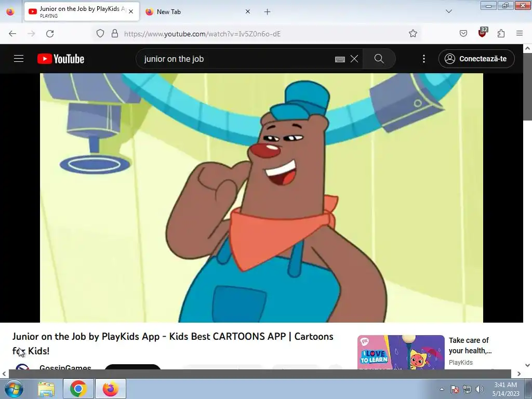Go forward one page in Firefox

(31, 33)
